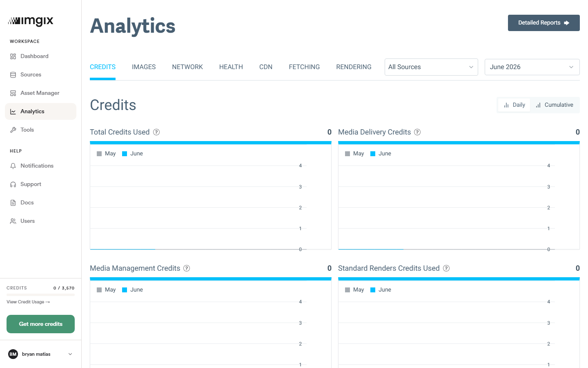The image size is (588, 368).
Task: Open Detailed Reports
Action: coord(544,23)
